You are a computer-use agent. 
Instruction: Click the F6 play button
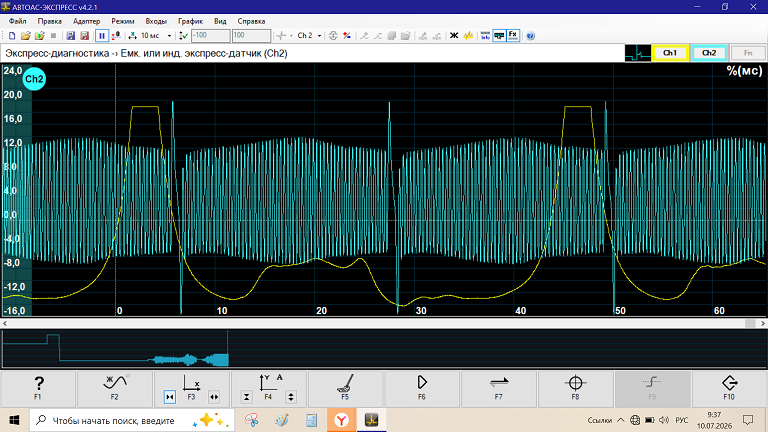click(422, 388)
